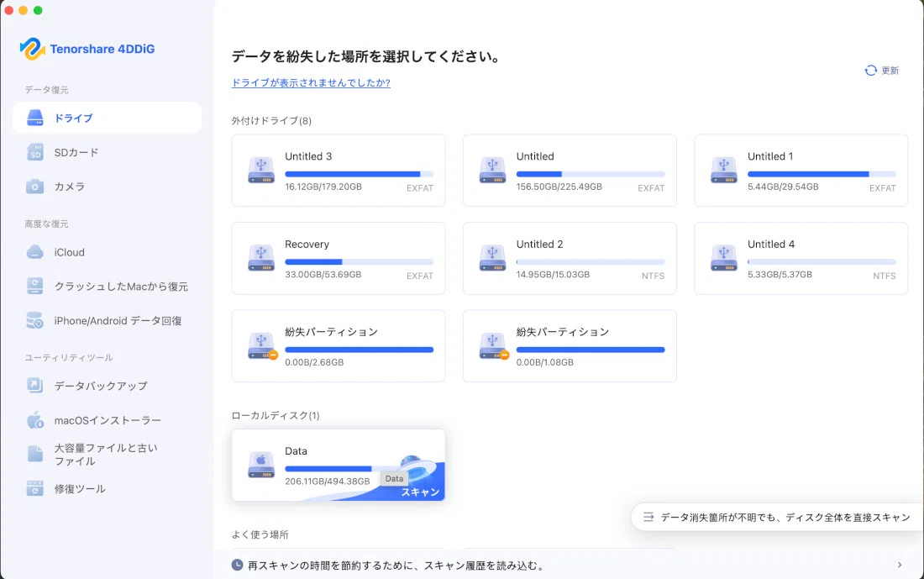Viewport: 924px width, 579px height.
Task: Click the 2.68GB 紛失パーティション drive icon
Action: [262, 346]
